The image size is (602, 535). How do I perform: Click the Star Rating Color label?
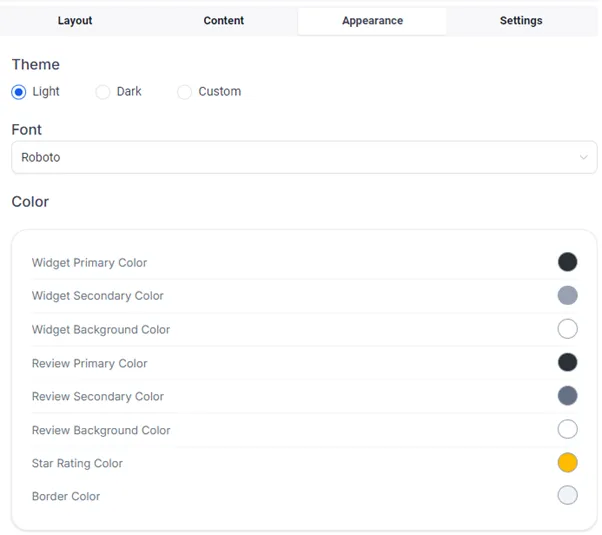point(77,463)
